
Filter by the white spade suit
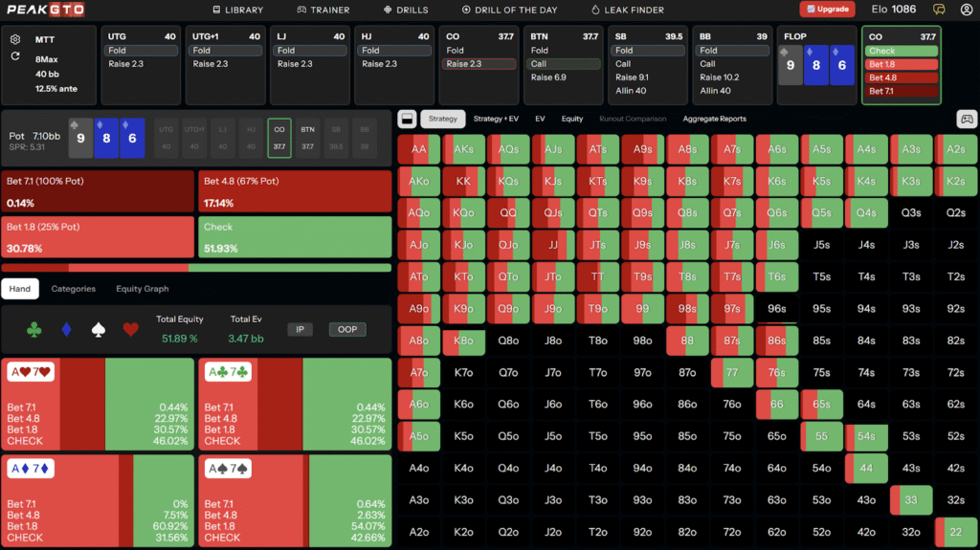tap(98, 330)
